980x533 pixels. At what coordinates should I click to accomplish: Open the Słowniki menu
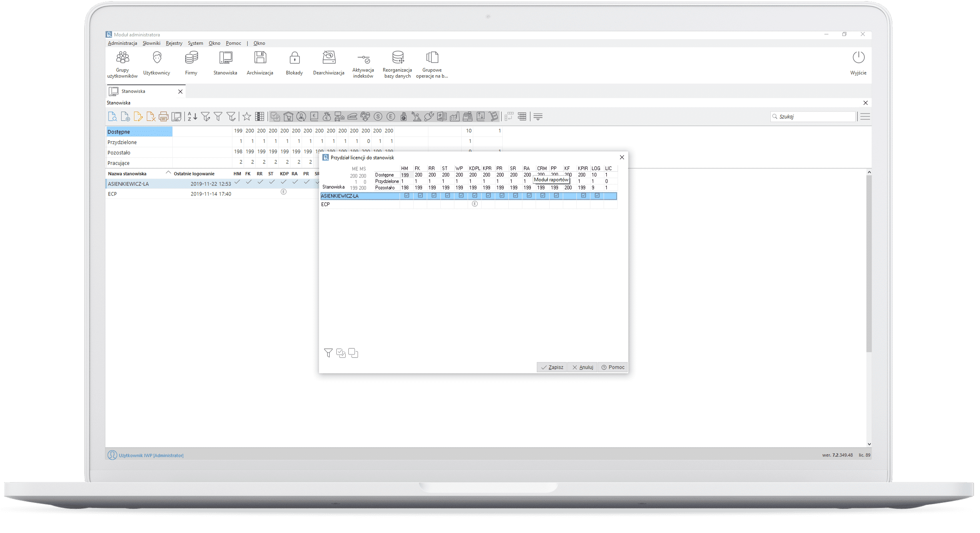click(152, 43)
